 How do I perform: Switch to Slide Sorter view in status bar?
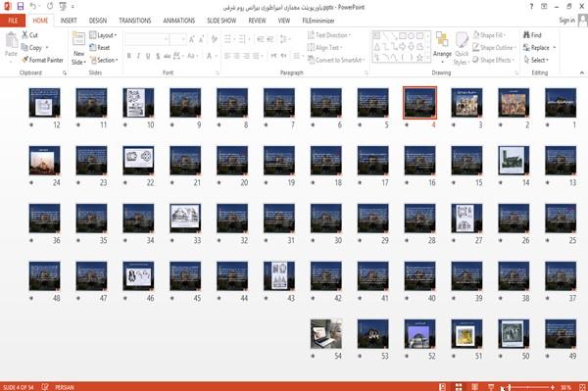[x=459, y=387]
